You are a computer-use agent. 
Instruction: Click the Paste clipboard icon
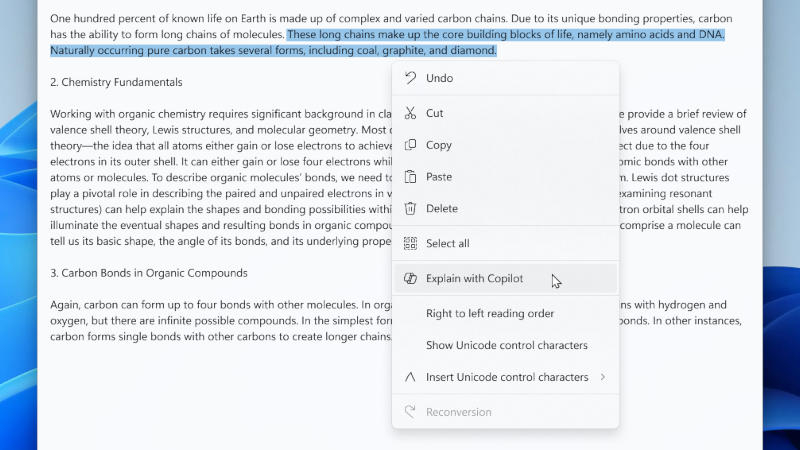pyautogui.click(x=410, y=177)
